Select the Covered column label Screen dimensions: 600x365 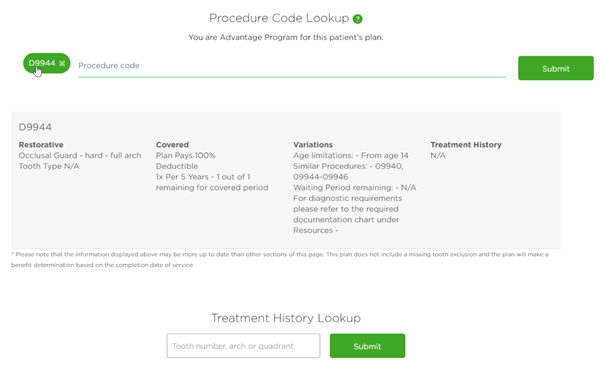click(172, 145)
